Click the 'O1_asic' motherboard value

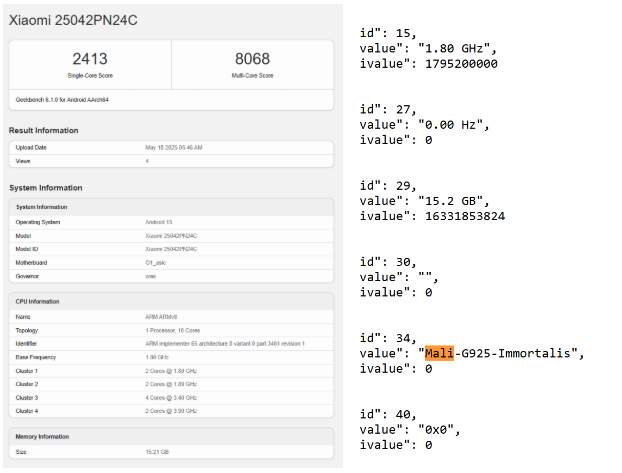click(x=156, y=263)
